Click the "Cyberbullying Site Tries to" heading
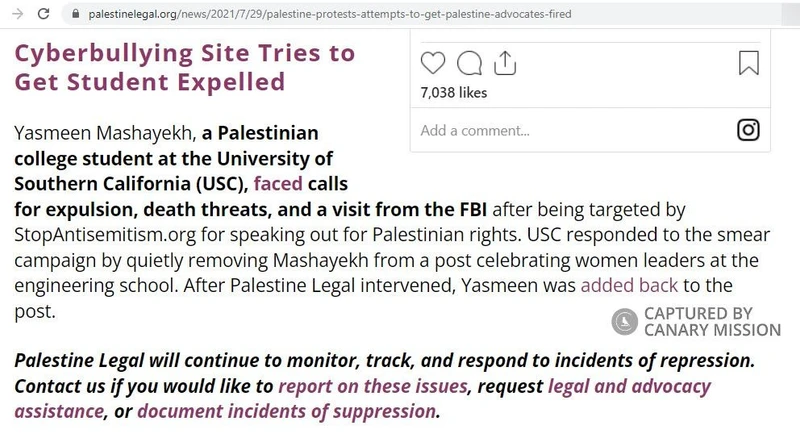Image resolution: width=800 pixels, height=438 pixels. [x=184, y=53]
